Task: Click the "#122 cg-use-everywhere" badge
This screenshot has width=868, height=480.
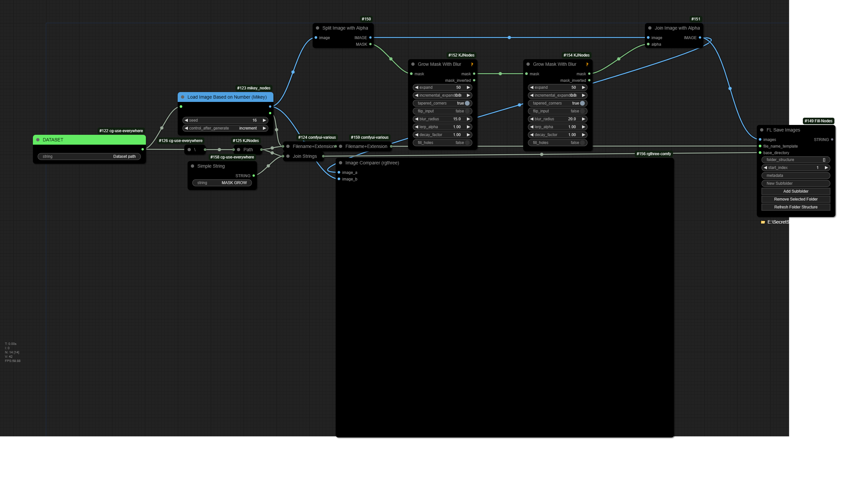Action: tap(121, 131)
